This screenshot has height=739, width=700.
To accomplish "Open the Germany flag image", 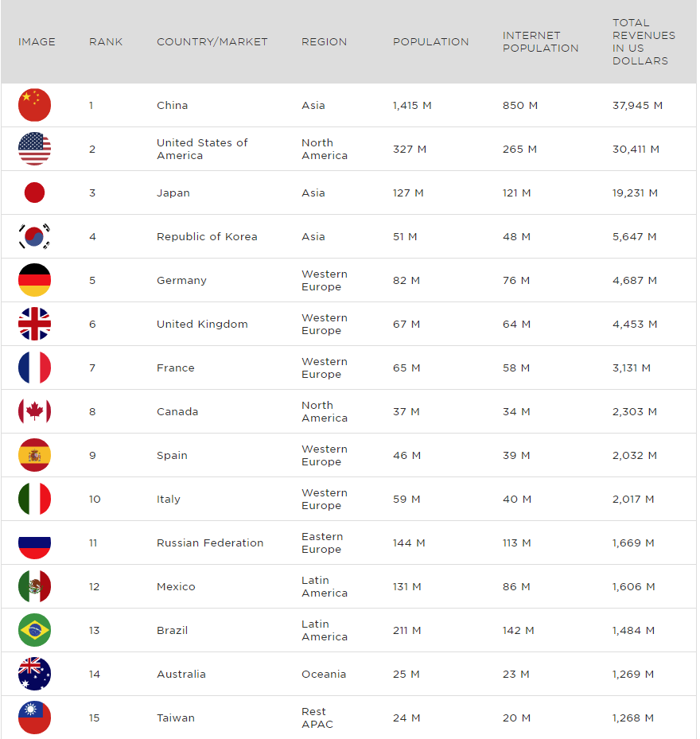I will tap(34, 280).
